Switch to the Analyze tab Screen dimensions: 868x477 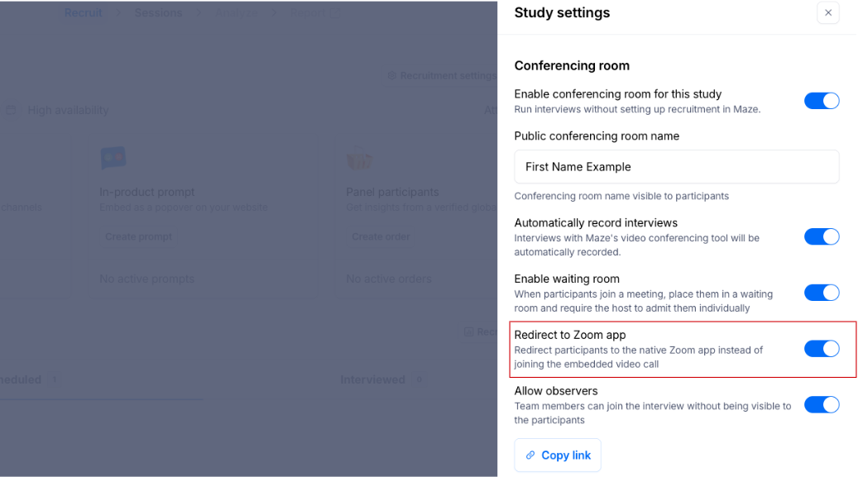point(237,13)
